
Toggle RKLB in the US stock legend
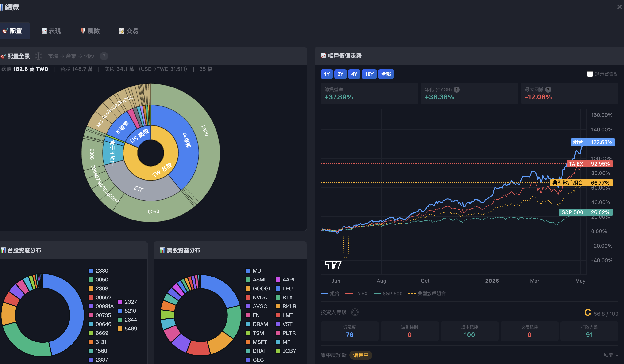click(x=286, y=306)
